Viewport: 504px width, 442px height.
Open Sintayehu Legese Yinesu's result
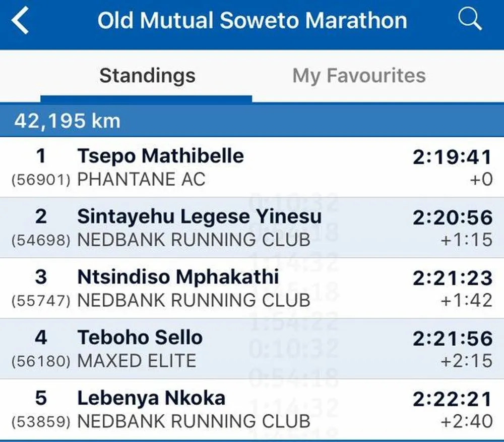[252, 228]
